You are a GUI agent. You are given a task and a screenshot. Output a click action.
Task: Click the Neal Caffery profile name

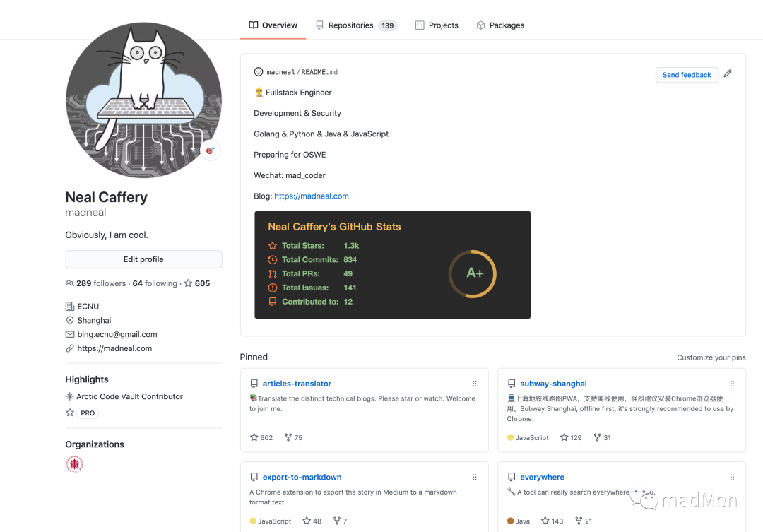[106, 197]
